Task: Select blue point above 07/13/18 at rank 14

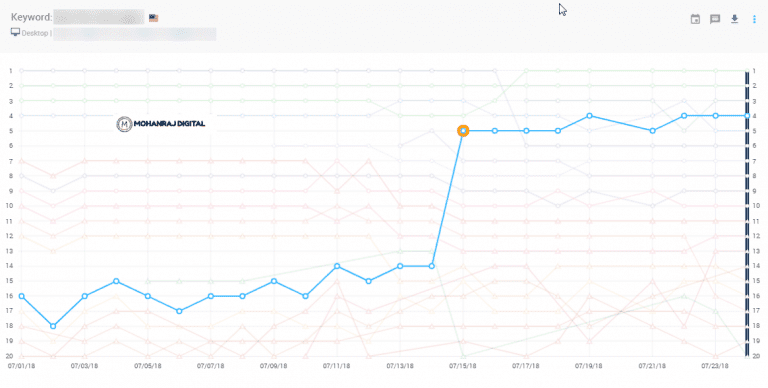Action: coord(400,266)
